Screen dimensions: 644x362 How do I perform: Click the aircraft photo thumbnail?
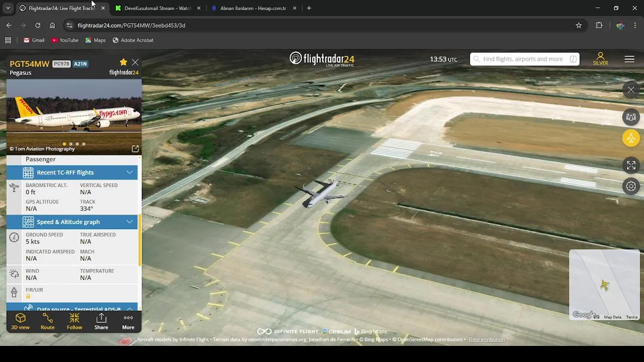74,117
